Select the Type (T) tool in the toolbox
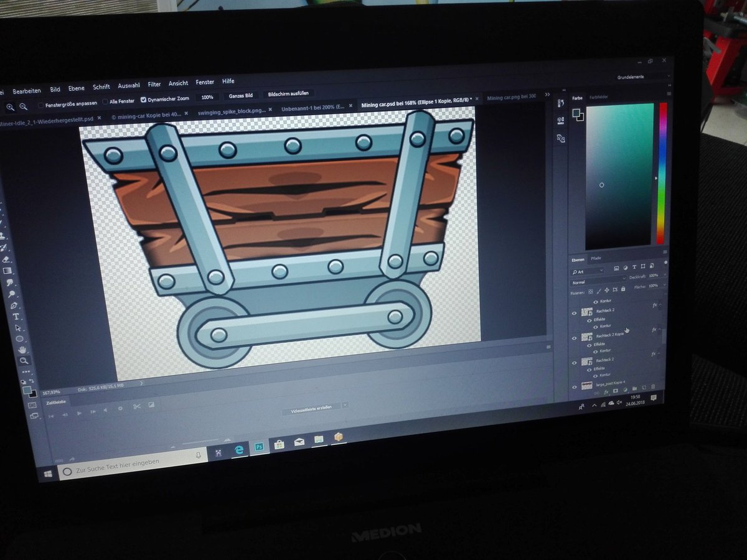The image size is (747, 560). pyautogui.click(x=16, y=317)
